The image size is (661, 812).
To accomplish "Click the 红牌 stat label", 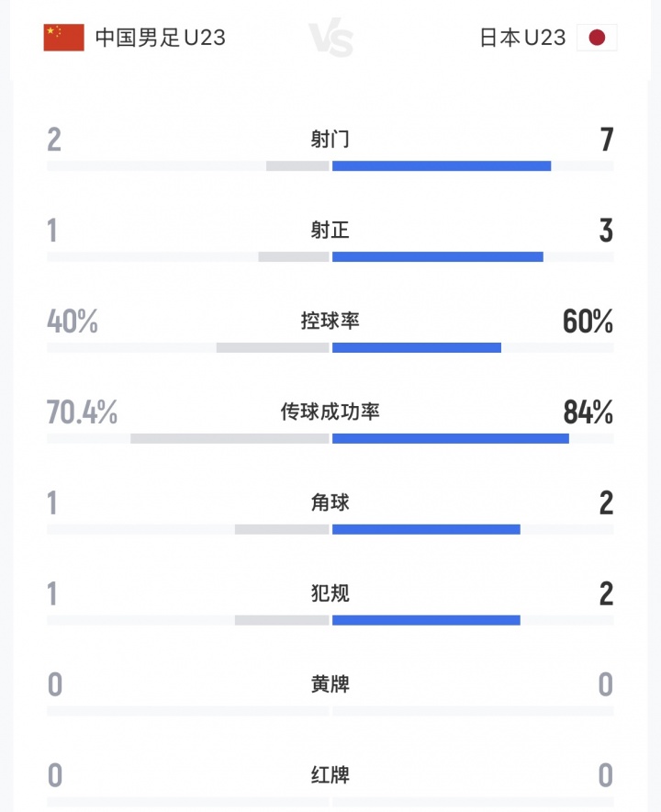I will pyautogui.click(x=330, y=776).
